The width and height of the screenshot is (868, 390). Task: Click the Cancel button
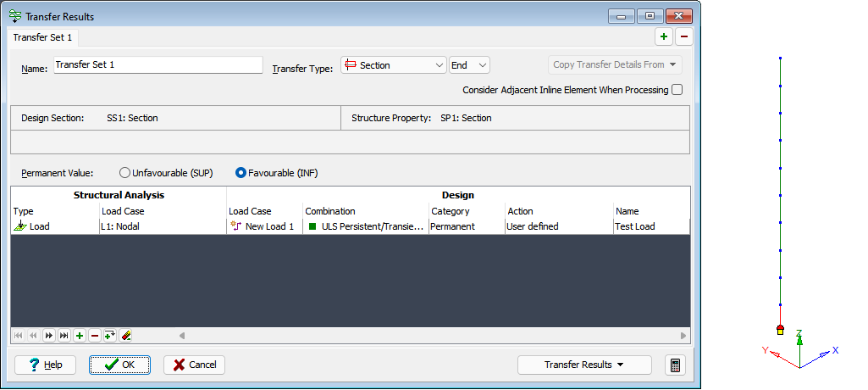click(194, 365)
